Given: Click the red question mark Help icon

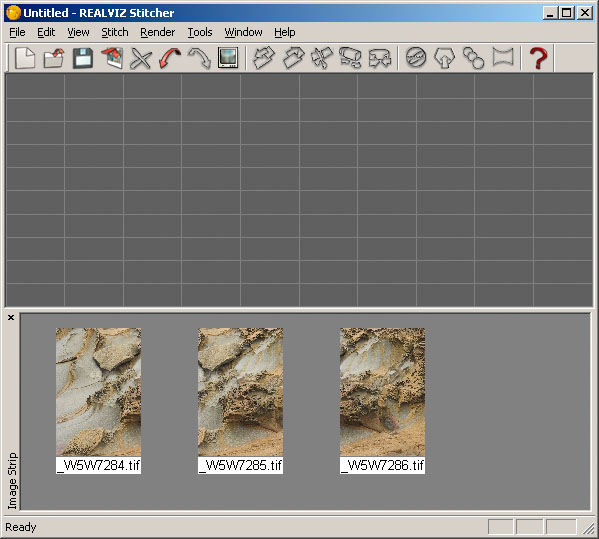Looking at the screenshot, I should (x=538, y=58).
